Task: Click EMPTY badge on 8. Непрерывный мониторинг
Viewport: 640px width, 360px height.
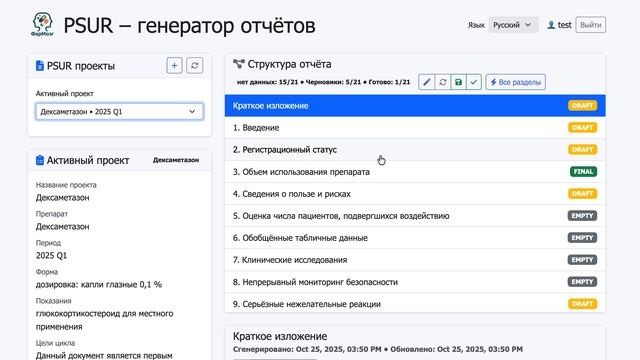Action: point(582,282)
